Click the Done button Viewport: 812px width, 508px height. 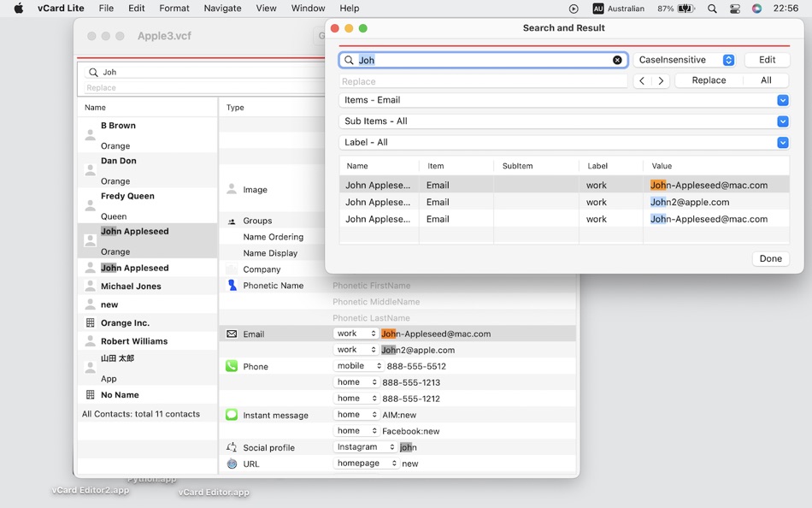tap(771, 258)
